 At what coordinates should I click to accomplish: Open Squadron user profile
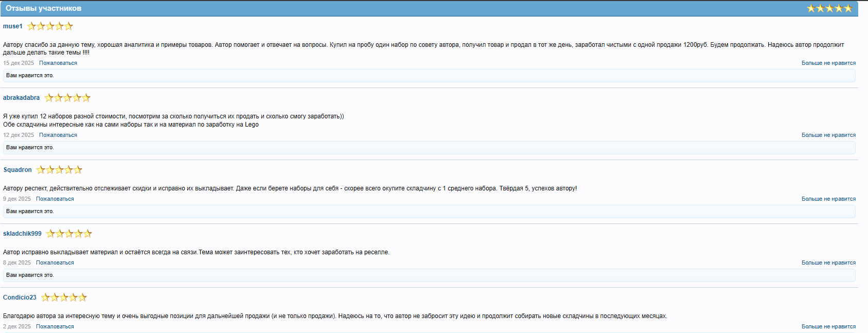[x=17, y=170]
